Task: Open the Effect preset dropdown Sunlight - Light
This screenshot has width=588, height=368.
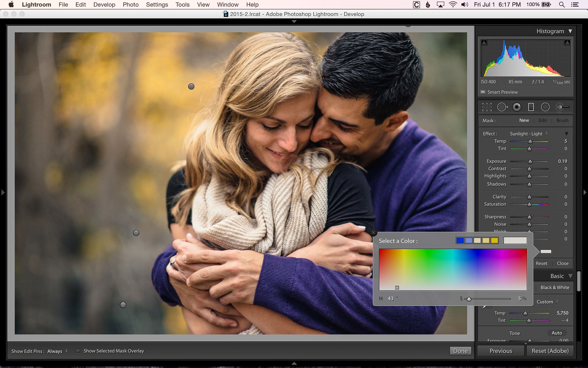Action: pyautogui.click(x=529, y=134)
